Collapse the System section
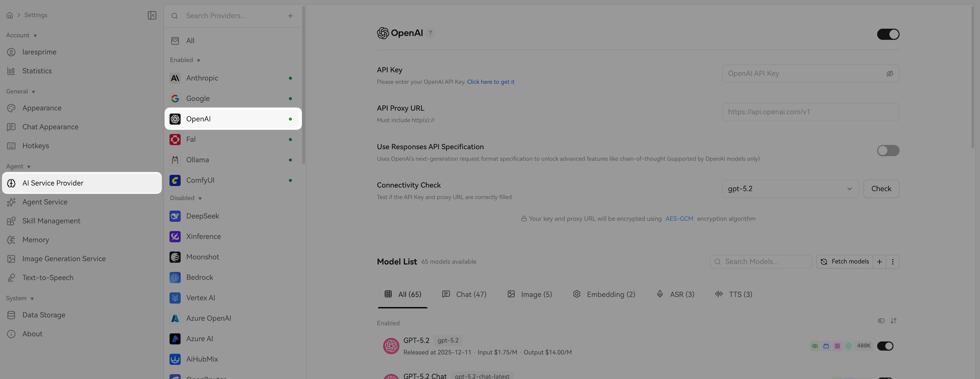The height and width of the screenshot is (379, 980). click(20, 298)
